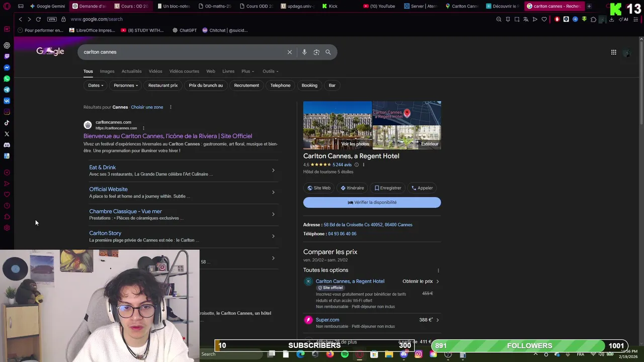
Task: Open the new tab plus button
Action: click(589, 6)
